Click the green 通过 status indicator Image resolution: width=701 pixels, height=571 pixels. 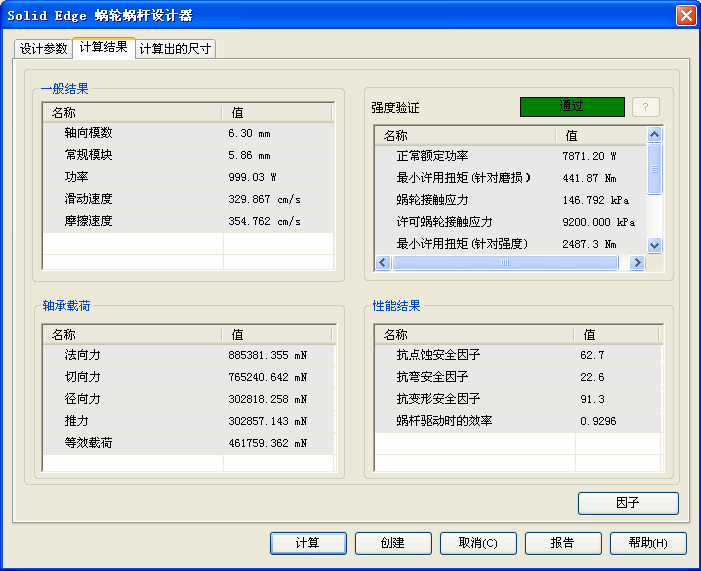pos(572,106)
